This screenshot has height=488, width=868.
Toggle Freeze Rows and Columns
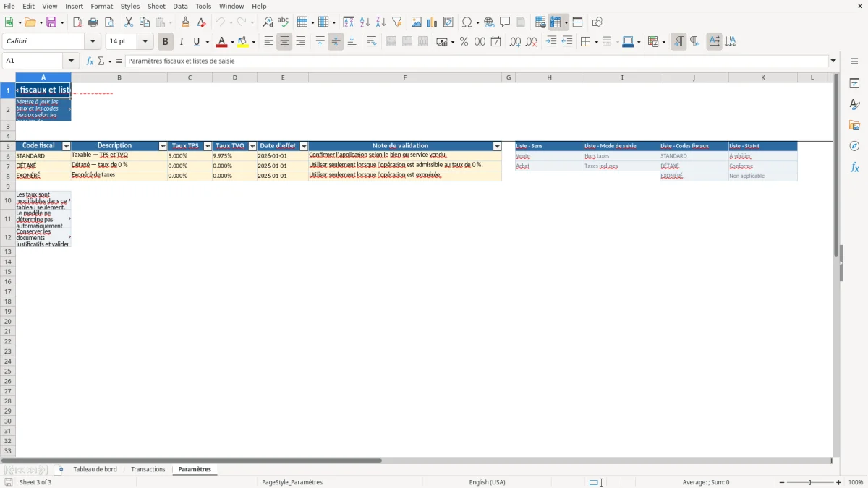(x=556, y=22)
